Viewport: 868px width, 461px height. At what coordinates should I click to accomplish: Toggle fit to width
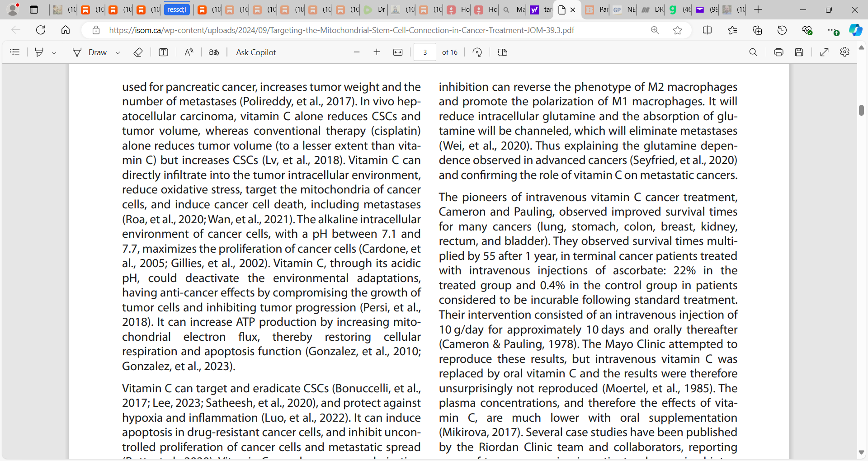[398, 52]
